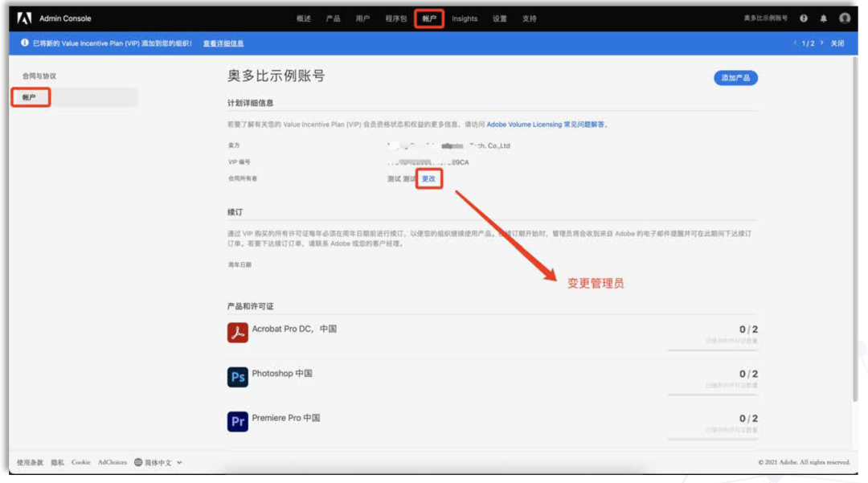The image size is (868, 483).
Task: Open the 简体中文 language selector
Action: click(158, 462)
